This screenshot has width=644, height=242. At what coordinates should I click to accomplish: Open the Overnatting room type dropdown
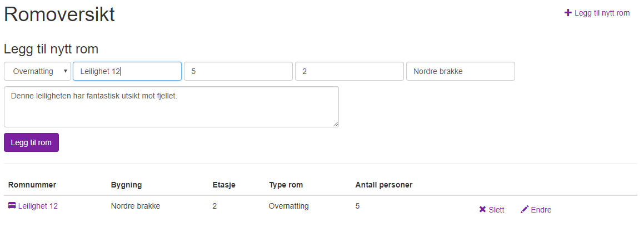(x=37, y=72)
